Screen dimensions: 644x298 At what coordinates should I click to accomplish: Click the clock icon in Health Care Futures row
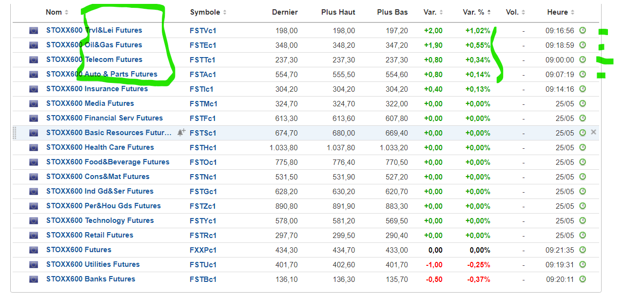[x=582, y=147]
